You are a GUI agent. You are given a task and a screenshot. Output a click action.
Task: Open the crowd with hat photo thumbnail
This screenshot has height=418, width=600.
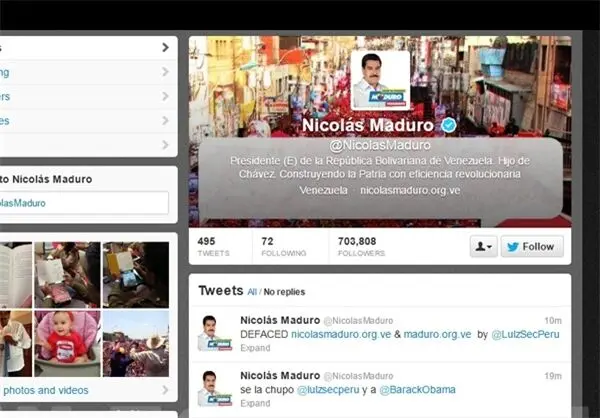pos(136,343)
